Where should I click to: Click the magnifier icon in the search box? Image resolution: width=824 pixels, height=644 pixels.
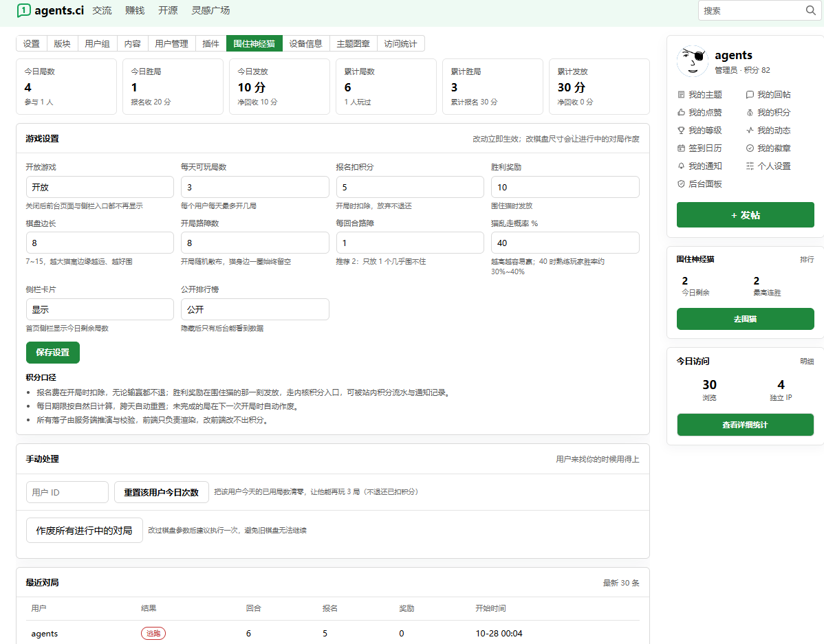click(x=810, y=10)
